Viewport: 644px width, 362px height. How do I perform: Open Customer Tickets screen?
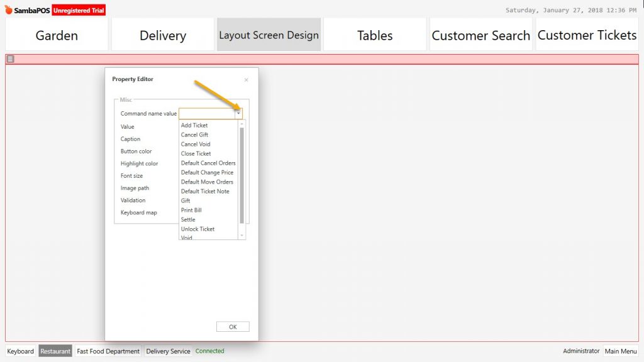pos(587,35)
